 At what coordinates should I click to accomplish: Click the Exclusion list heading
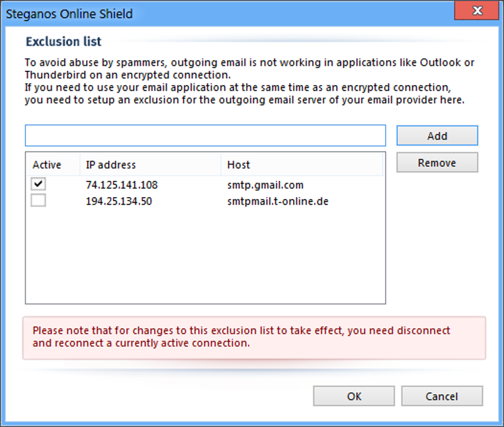click(x=64, y=42)
